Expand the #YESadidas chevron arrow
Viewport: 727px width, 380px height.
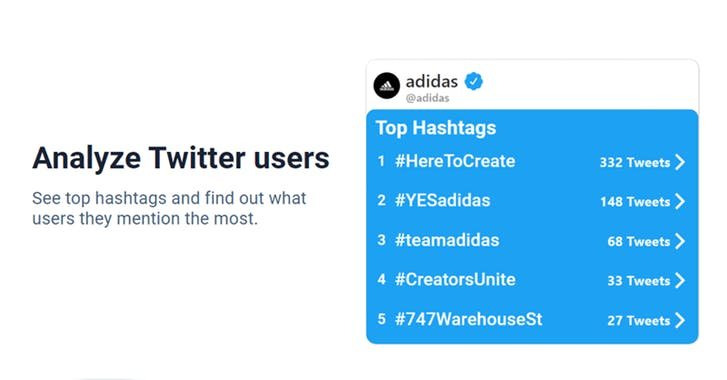coord(680,201)
